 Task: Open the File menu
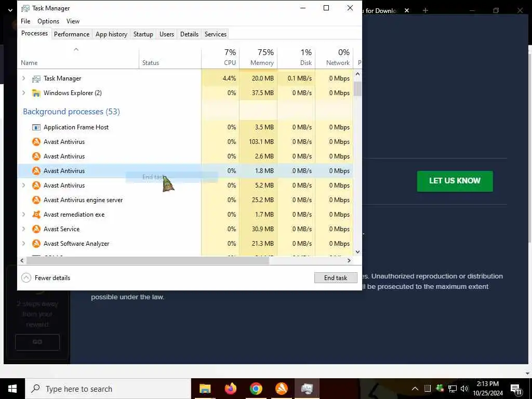(x=25, y=21)
